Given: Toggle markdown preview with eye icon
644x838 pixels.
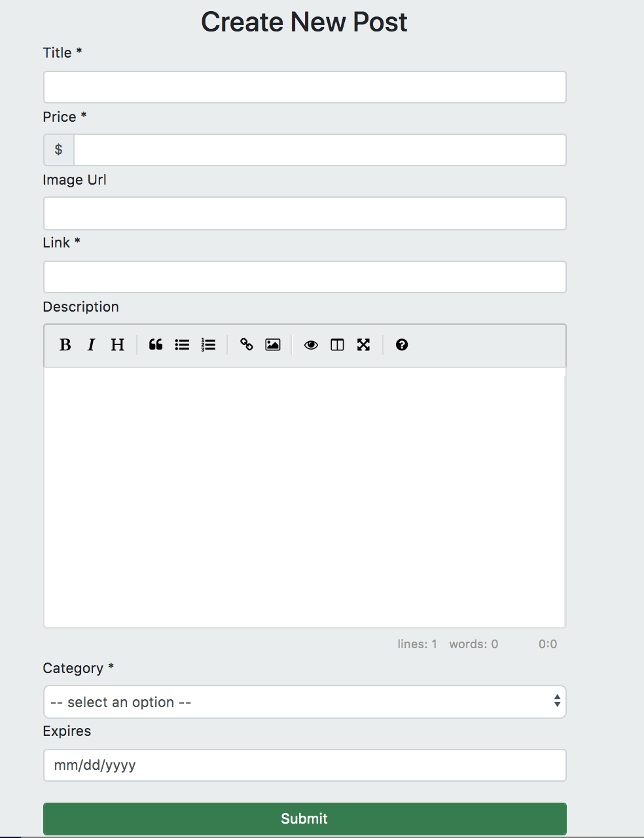Looking at the screenshot, I should click(311, 345).
